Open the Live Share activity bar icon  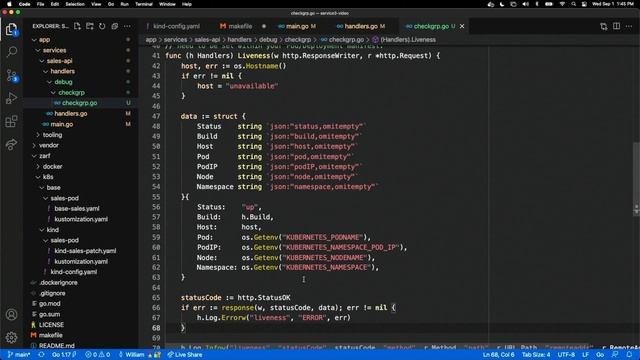pyautogui.click(x=11, y=144)
